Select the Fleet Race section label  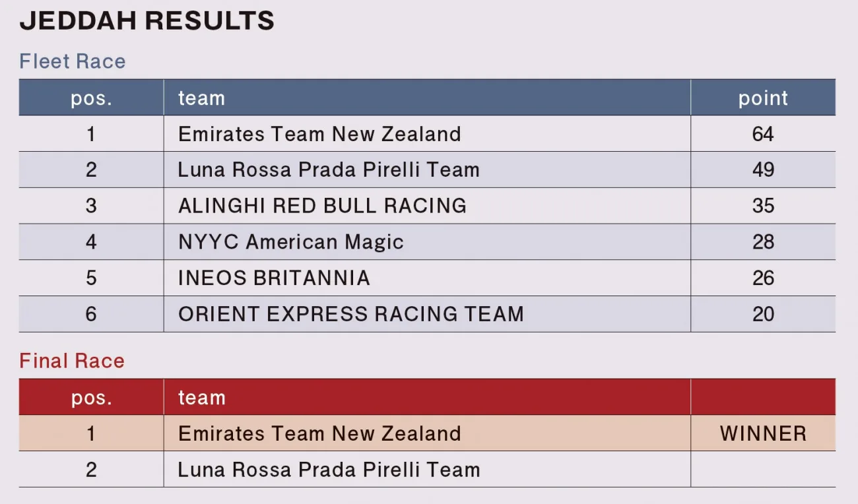coord(73,61)
